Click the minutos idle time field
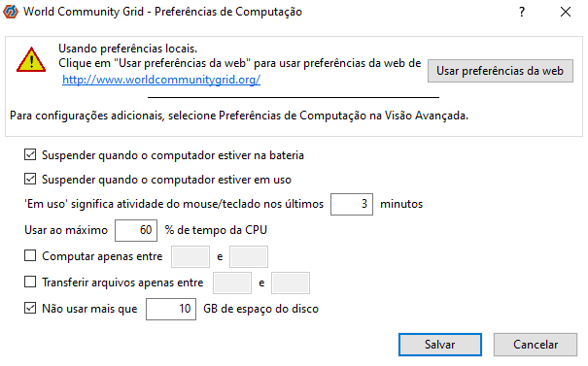This screenshot has width=588, height=366. [352, 204]
